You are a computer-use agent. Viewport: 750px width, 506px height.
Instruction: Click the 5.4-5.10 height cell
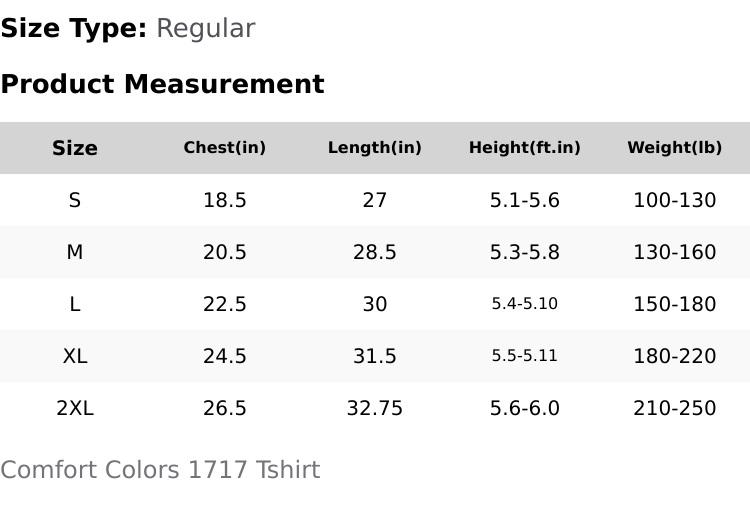click(524, 304)
